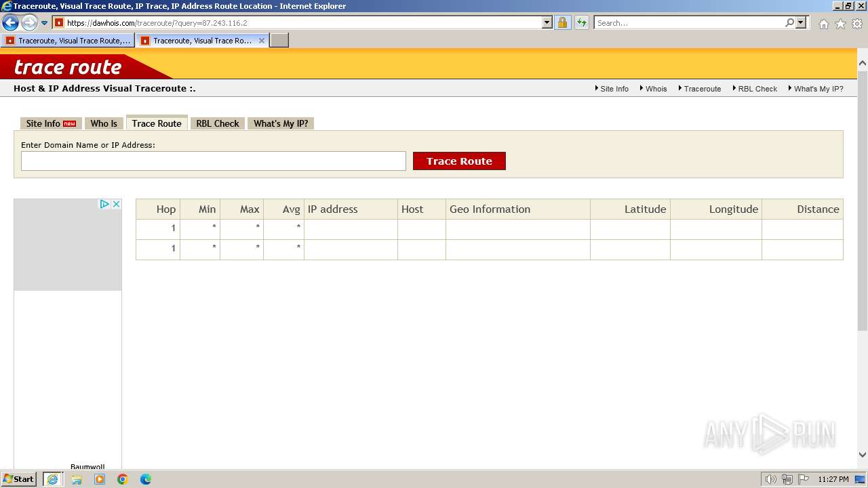The height and width of the screenshot is (488, 868).
Task: Close the active Traceroute browser tab
Action: point(262,41)
